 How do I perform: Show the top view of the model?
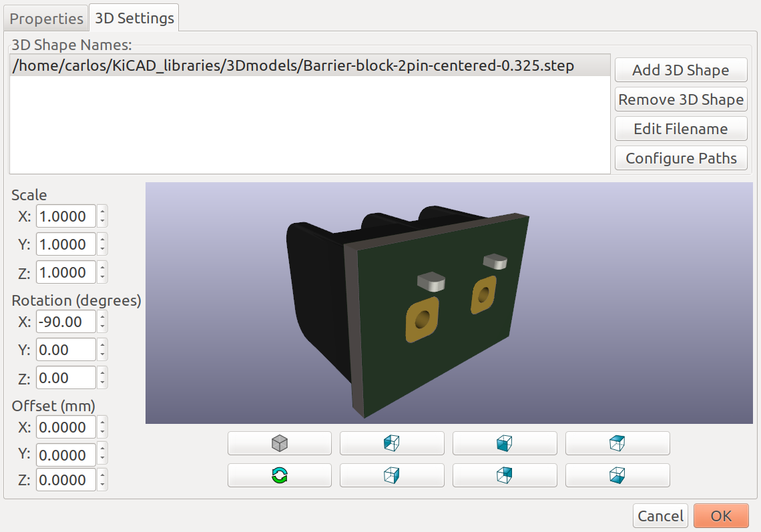click(617, 443)
